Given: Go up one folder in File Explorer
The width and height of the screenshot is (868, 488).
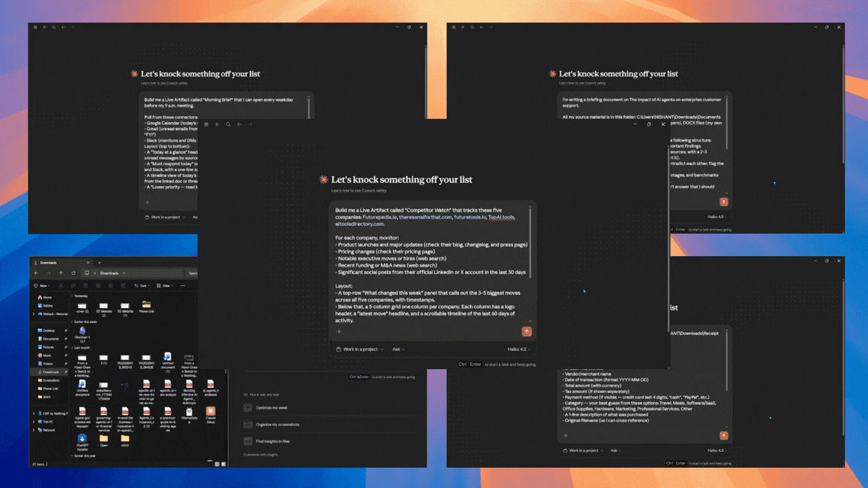Looking at the screenshot, I should pyautogui.click(x=61, y=273).
